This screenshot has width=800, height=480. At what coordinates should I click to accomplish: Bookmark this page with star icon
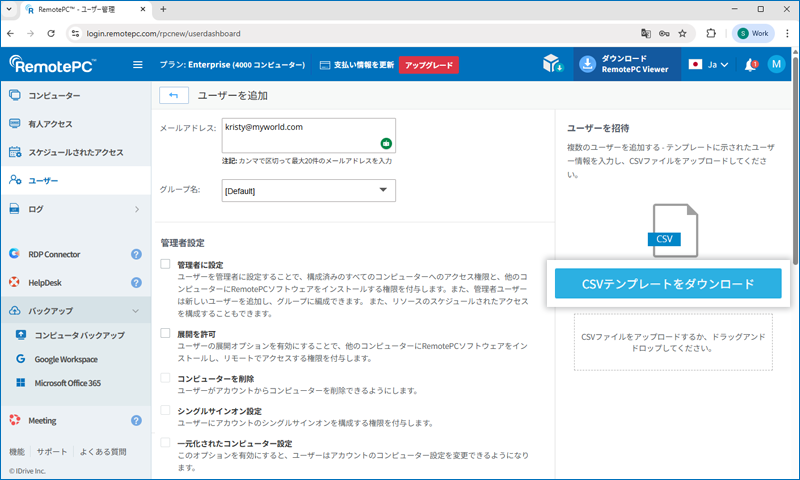pos(682,34)
